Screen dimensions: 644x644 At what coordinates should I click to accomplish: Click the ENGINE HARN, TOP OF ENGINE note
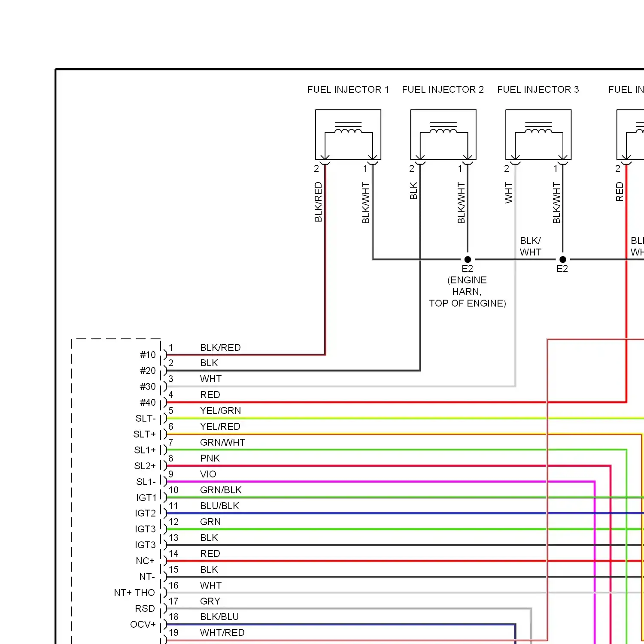(468, 292)
